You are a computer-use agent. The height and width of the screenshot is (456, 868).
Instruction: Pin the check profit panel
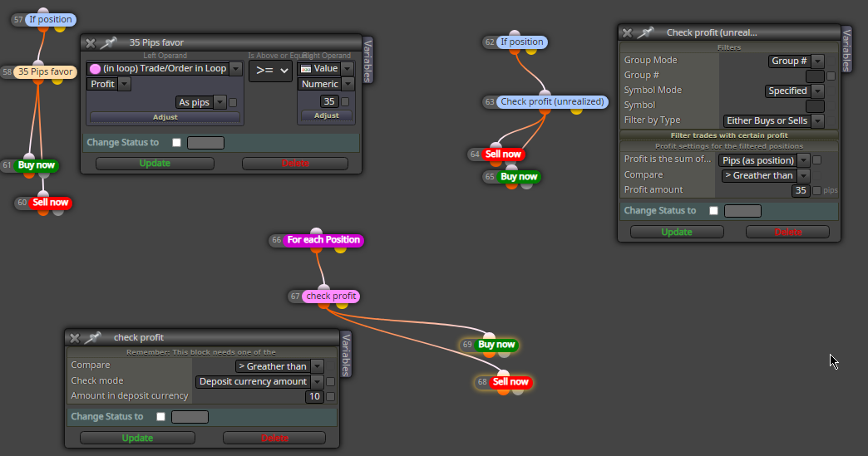point(93,337)
